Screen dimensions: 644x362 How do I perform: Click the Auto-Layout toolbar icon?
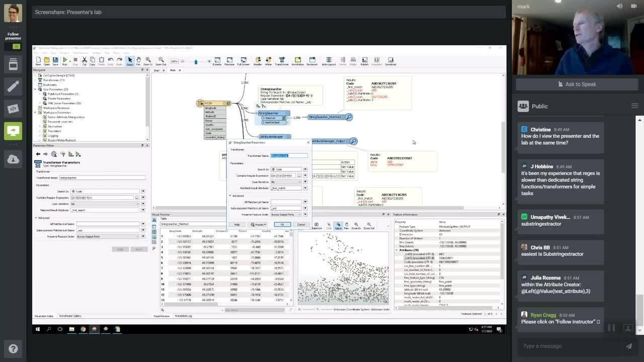[329, 60]
